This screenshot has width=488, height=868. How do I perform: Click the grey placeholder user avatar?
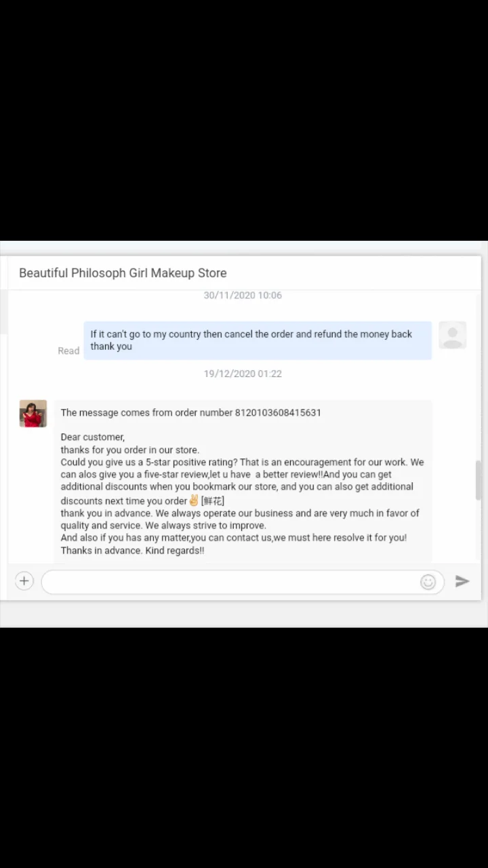tap(452, 335)
